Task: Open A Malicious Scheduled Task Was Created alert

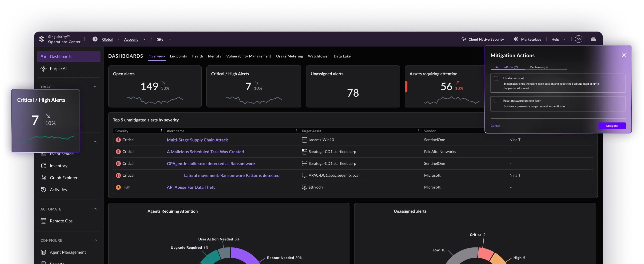Action: (205, 152)
